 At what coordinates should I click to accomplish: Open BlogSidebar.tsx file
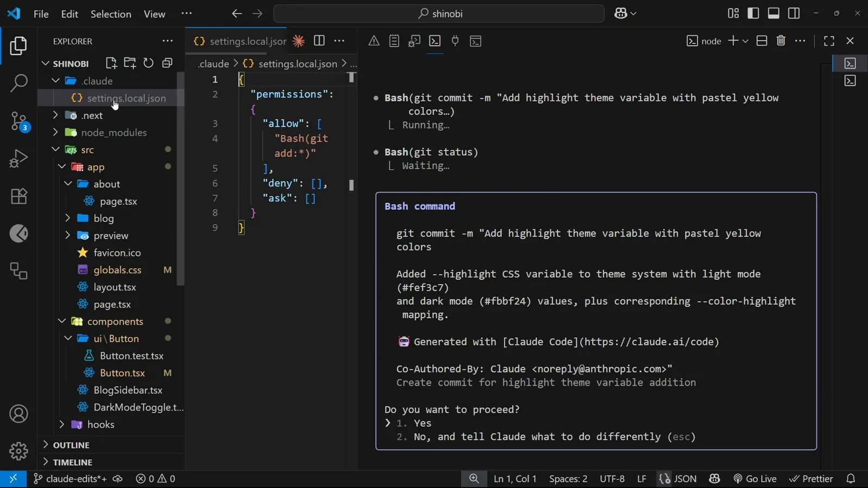point(128,390)
